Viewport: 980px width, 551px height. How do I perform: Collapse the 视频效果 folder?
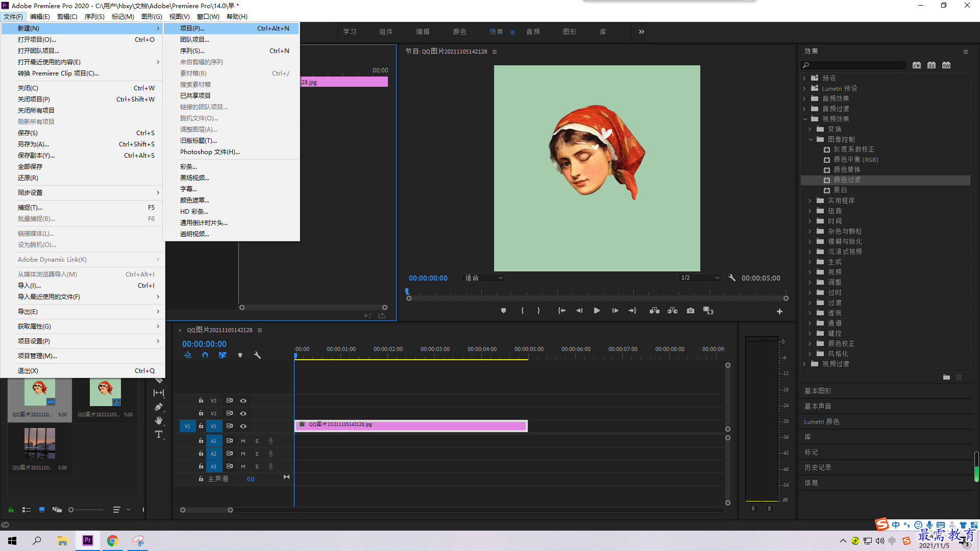[x=805, y=119]
